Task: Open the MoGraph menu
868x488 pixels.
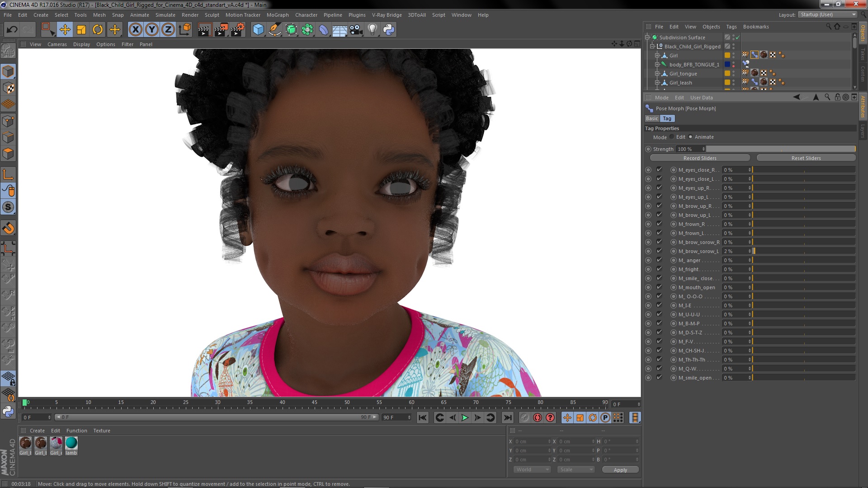Action: tap(278, 15)
